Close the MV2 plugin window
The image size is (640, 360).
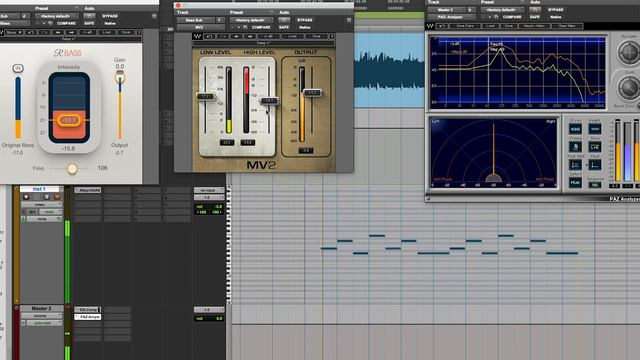click(178, 5)
